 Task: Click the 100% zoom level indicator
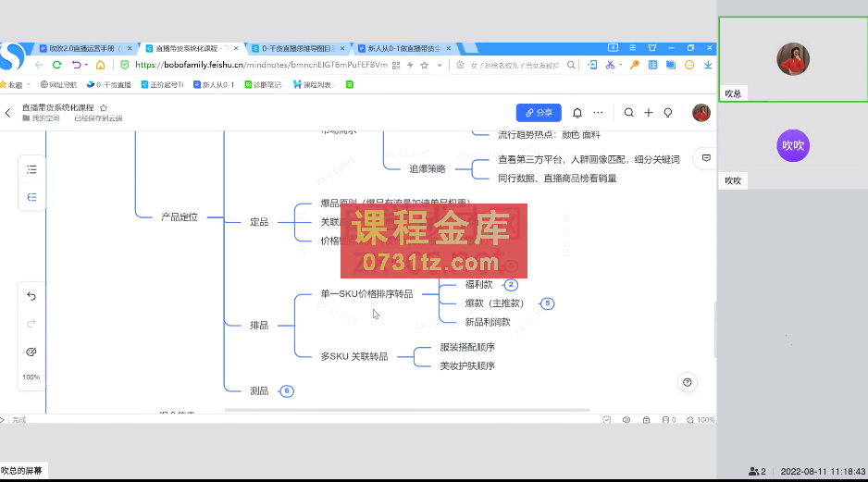(31, 377)
